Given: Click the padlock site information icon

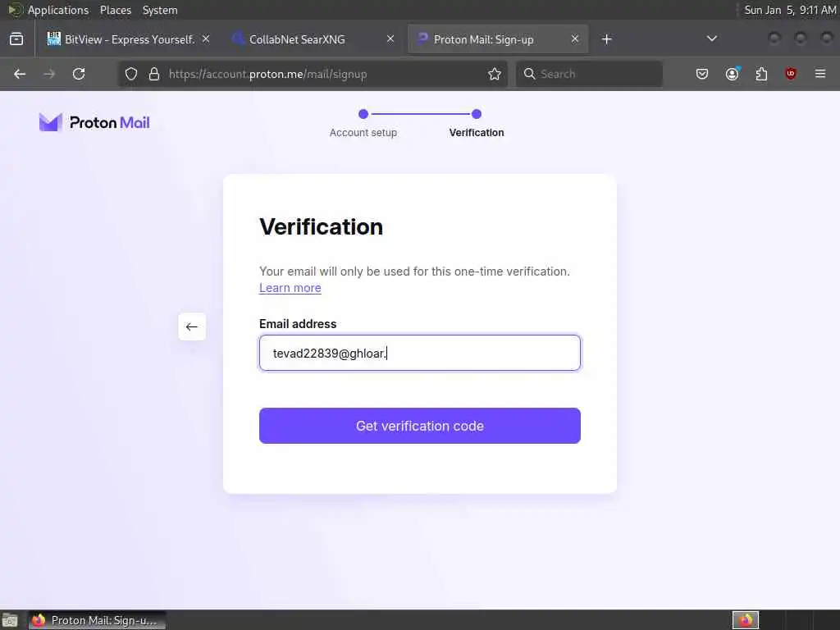Looking at the screenshot, I should [154, 74].
